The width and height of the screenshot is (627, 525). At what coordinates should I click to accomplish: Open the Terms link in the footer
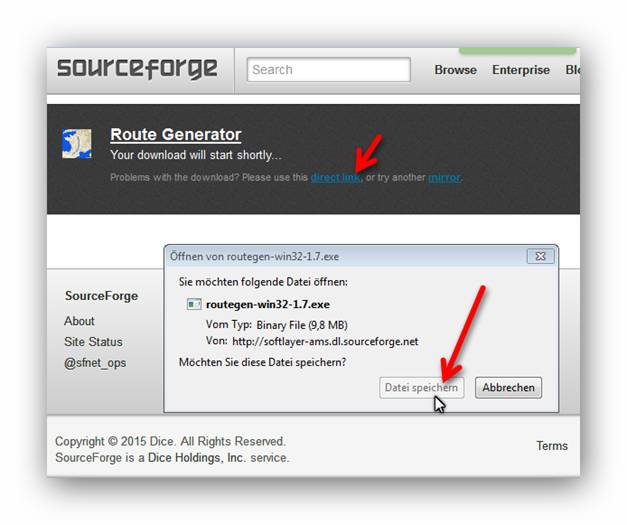(x=552, y=446)
